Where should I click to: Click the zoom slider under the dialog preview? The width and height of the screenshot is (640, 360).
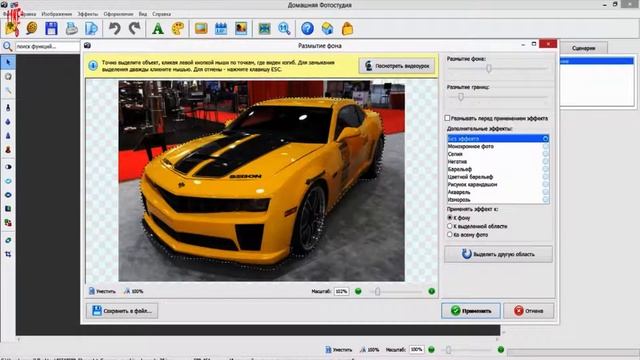point(378,291)
